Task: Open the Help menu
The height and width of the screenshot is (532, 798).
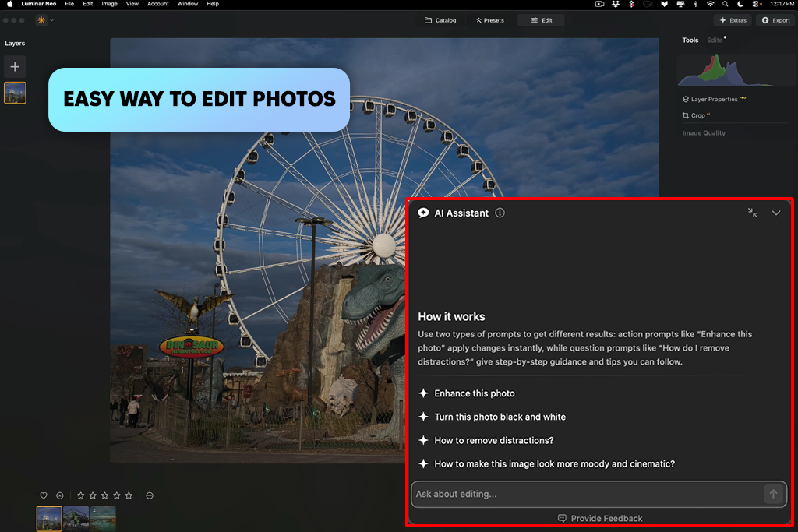Action: (213, 4)
